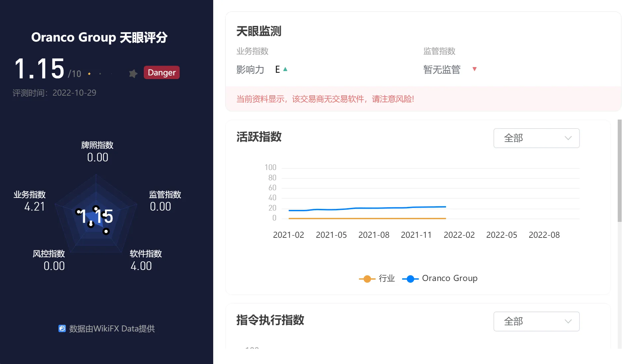Click the blue Oranco Group chart line
The width and height of the screenshot is (627, 364).
tap(367, 208)
